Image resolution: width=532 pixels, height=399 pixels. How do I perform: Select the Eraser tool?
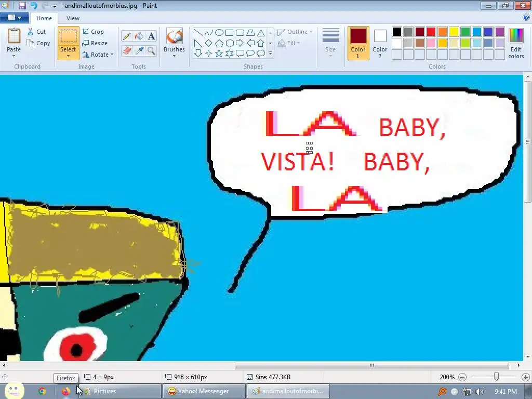[x=127, y=51]
